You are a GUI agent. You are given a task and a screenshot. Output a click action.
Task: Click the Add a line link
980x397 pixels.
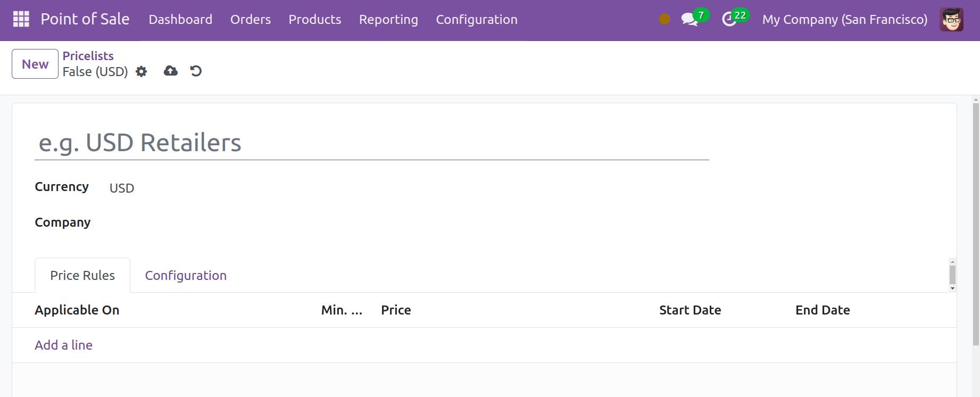pyautogui.click(x=63, y=345)
